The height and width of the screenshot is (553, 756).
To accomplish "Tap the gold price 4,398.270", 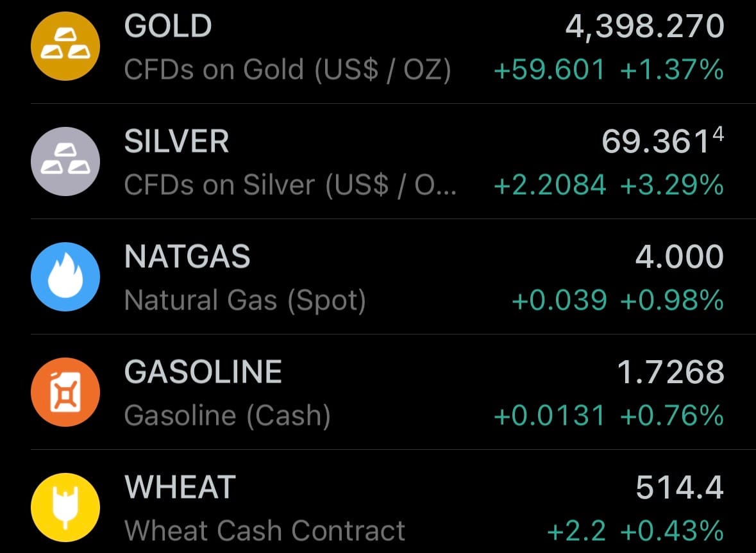I will click(644, 26).
